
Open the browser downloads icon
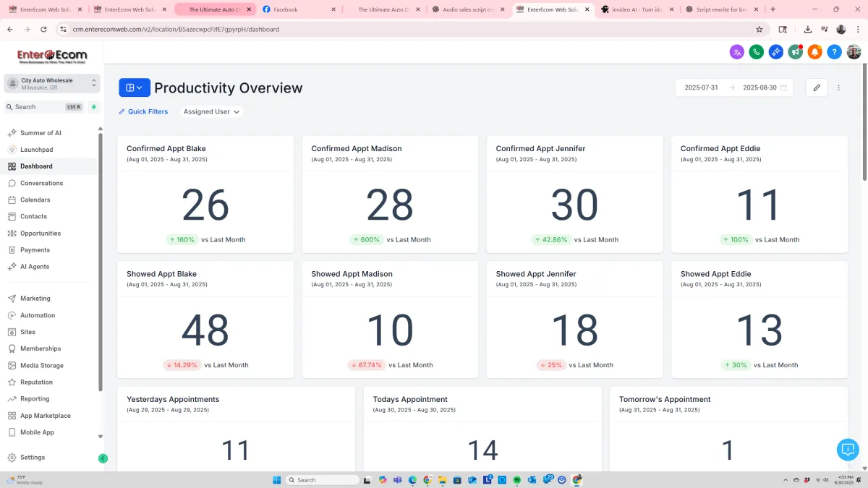tap(808, 30)
